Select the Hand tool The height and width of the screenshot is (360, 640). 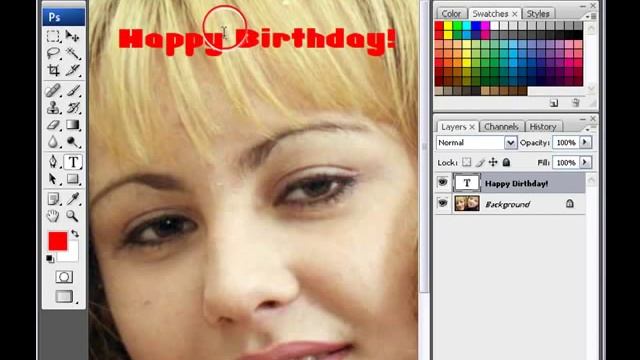[x=53, y=216]
